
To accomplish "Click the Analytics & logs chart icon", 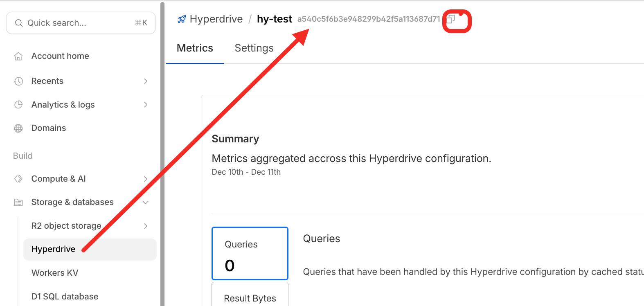I will tap(18, 105).
